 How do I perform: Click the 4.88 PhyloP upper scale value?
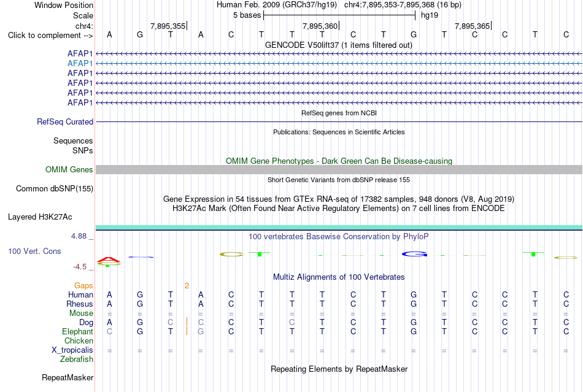79,236
